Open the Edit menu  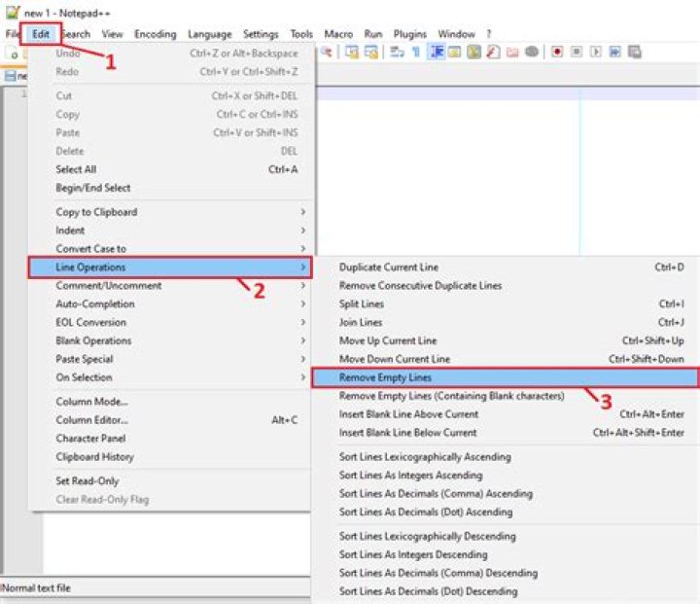(x=41, y=34)
